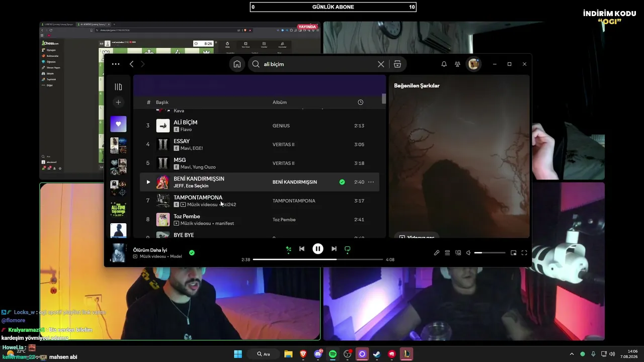This screenshot has width=644, height=362.
Task: Toggle the lyrics microphone icon
Action: 437,253
